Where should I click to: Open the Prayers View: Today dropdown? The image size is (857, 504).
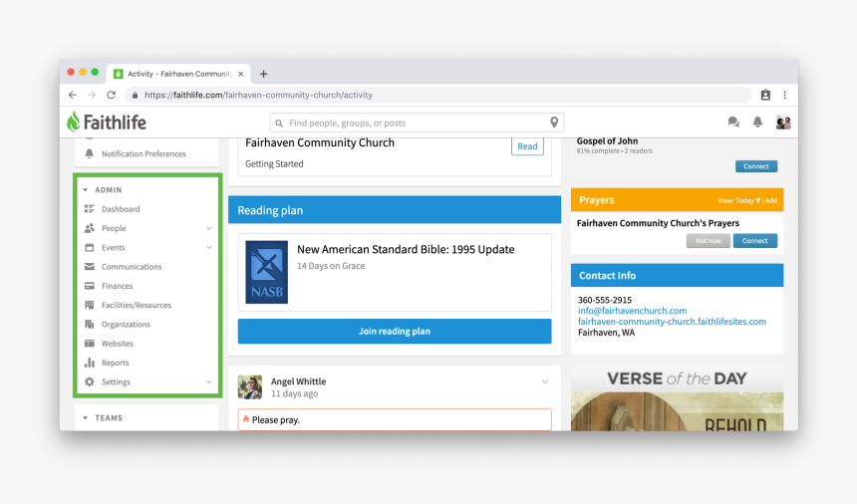(x=739, y=200)
